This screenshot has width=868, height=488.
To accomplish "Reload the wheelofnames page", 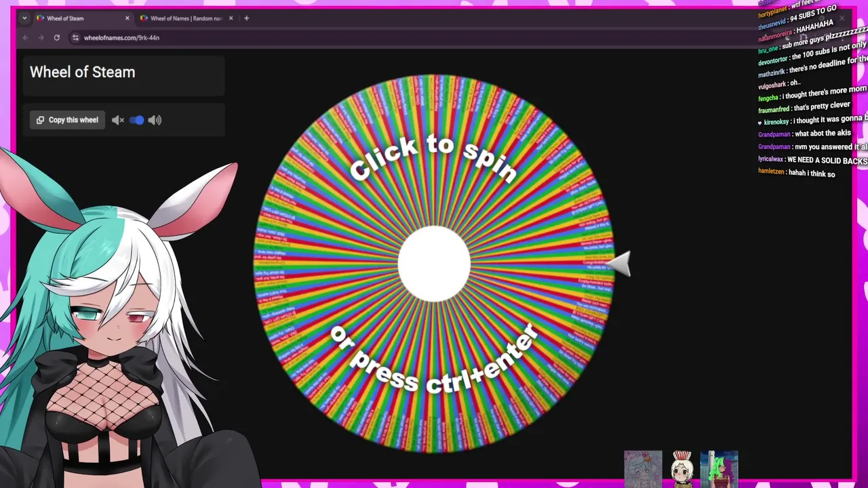I will [x=57, y=38].
